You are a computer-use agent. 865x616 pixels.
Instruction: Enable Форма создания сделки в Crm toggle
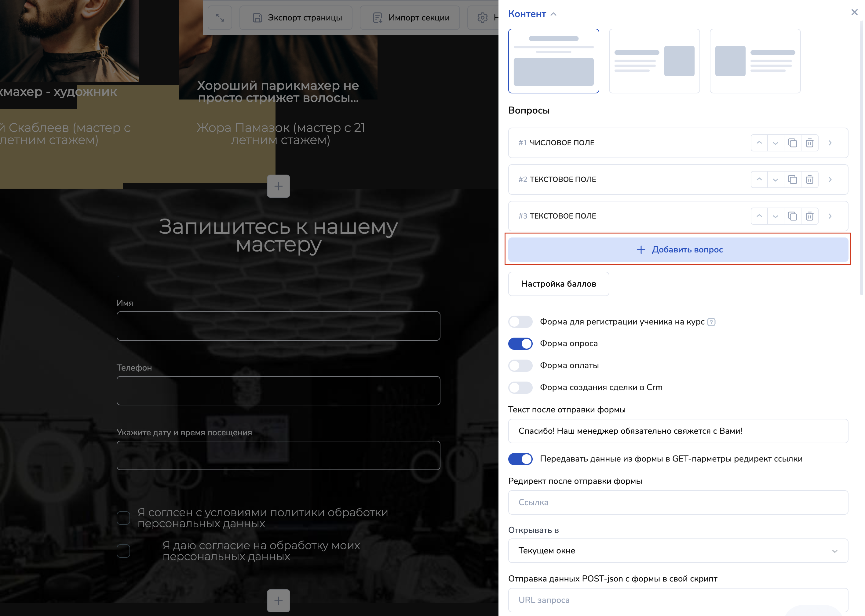point(520,388)
